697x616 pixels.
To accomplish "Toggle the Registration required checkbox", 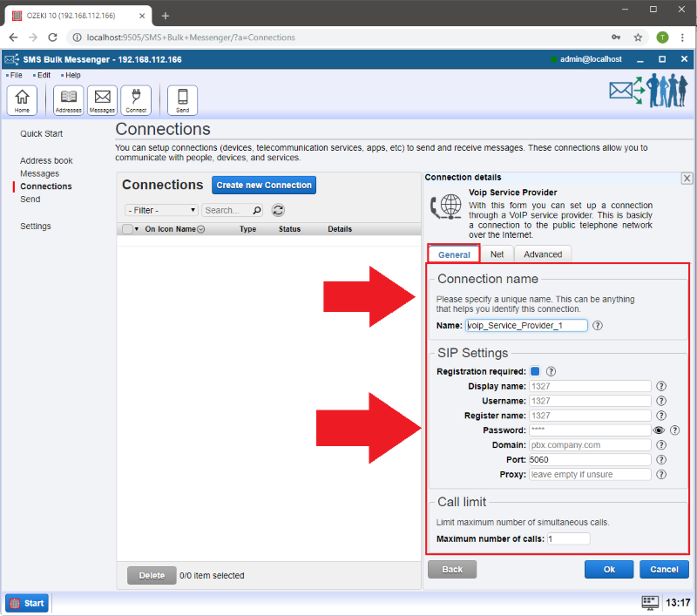I will click(535, 371).
